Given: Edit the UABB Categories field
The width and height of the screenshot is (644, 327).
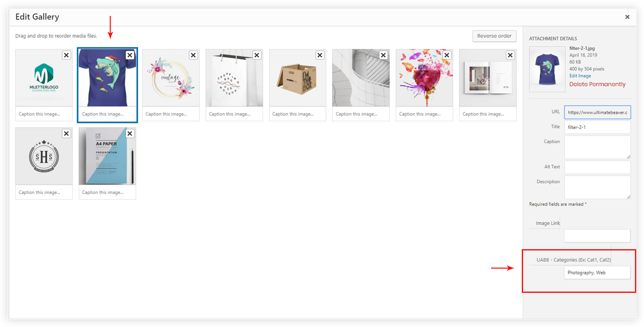Looking at the screenshot, I should pos(597,273).
